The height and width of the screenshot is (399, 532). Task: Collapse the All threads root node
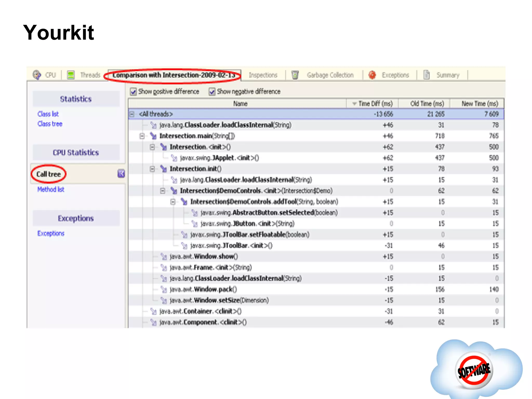click(x=132, y=114)
